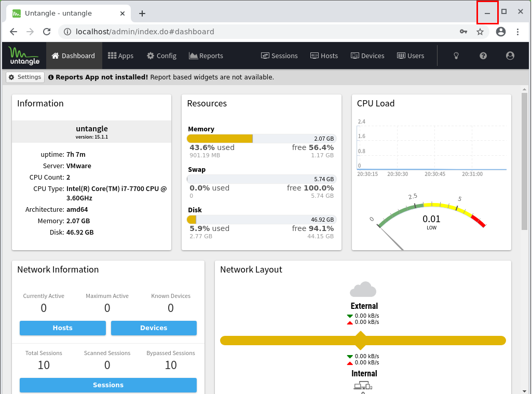Open the browser profile avatar menu
The height and width of the screenshot is (394, 532).
tap(500, 32)
